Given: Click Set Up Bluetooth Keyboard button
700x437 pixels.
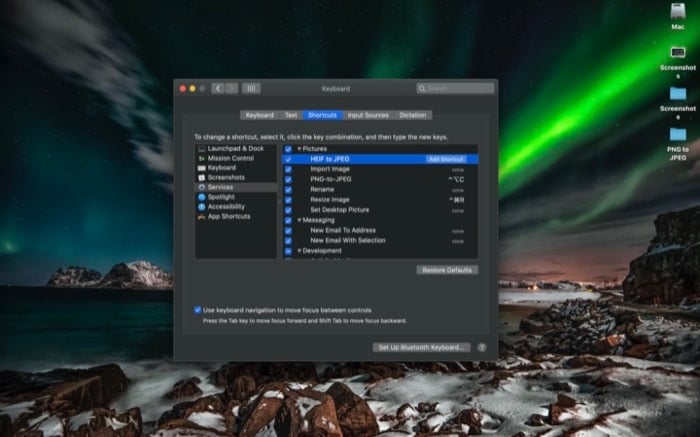Looking at the screenshot, I should 421,348.
